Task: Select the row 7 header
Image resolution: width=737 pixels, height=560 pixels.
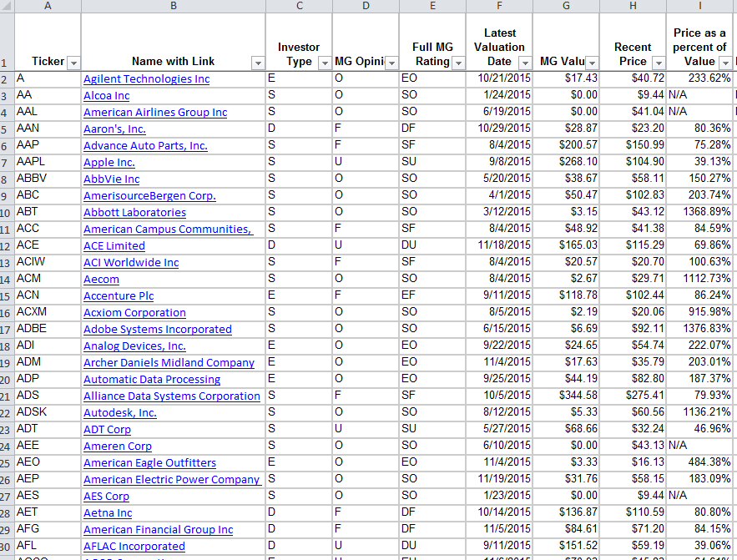Action: (7, 163)
